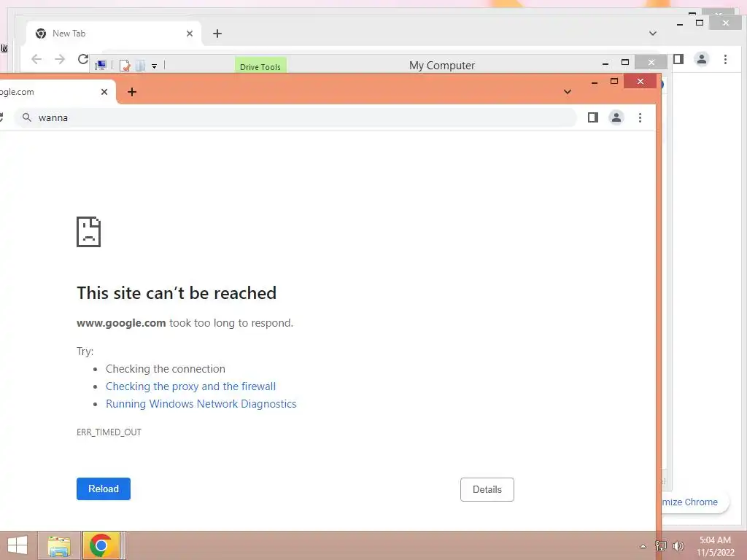Toggle side panel icon in front Chrome window
Image resolution: width=747 pixels, height=560 pixels.
pyautogui.click(x=592, y=117)
